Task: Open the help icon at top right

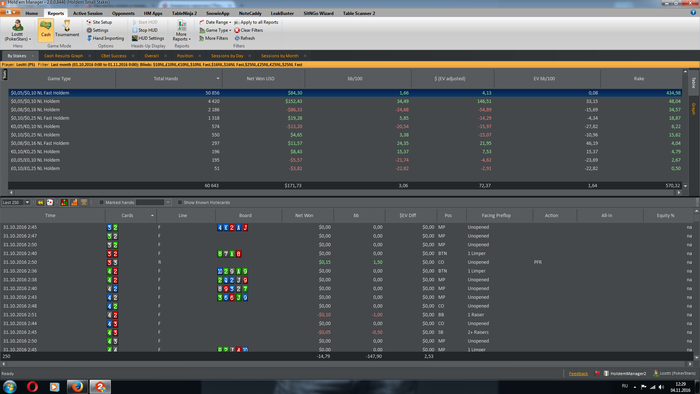Action: [x=693, y=13]
